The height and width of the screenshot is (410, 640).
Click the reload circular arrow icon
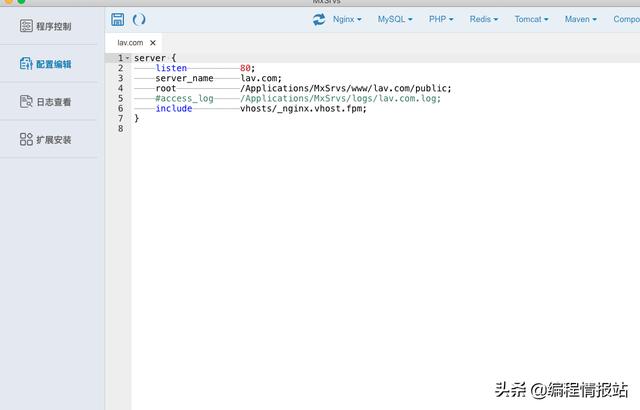(x=139, y=19)
